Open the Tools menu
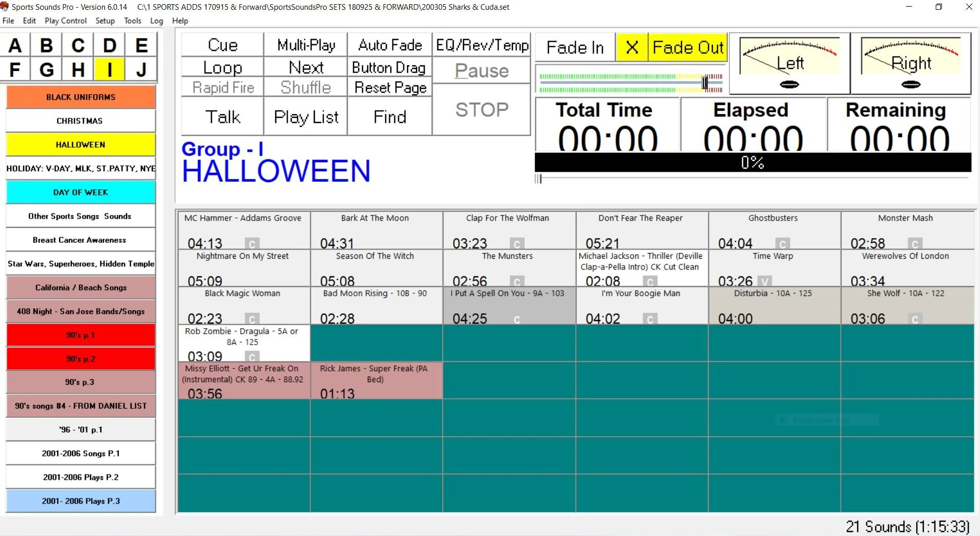The height and width of the screenshot is (536, 980). (x=132, y=21)
